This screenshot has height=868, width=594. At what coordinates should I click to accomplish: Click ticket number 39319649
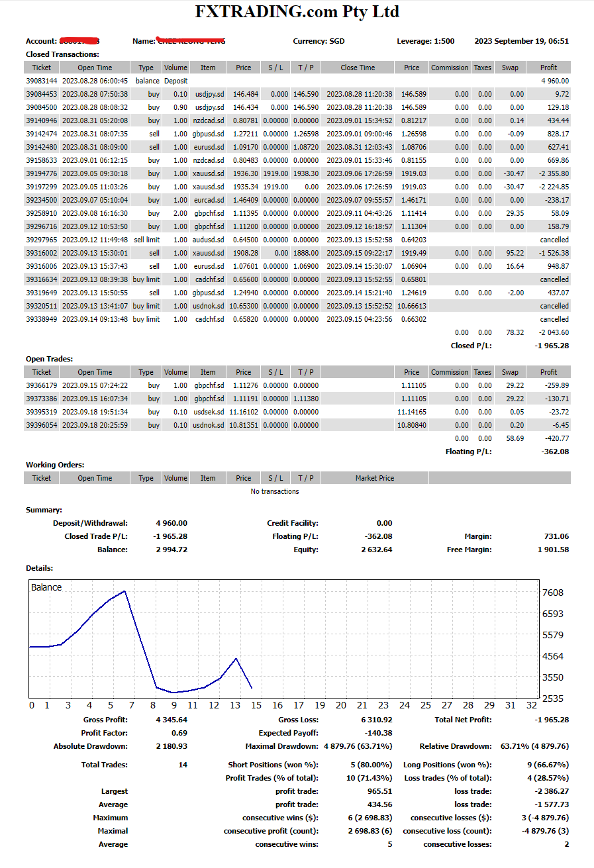point(41,293)
